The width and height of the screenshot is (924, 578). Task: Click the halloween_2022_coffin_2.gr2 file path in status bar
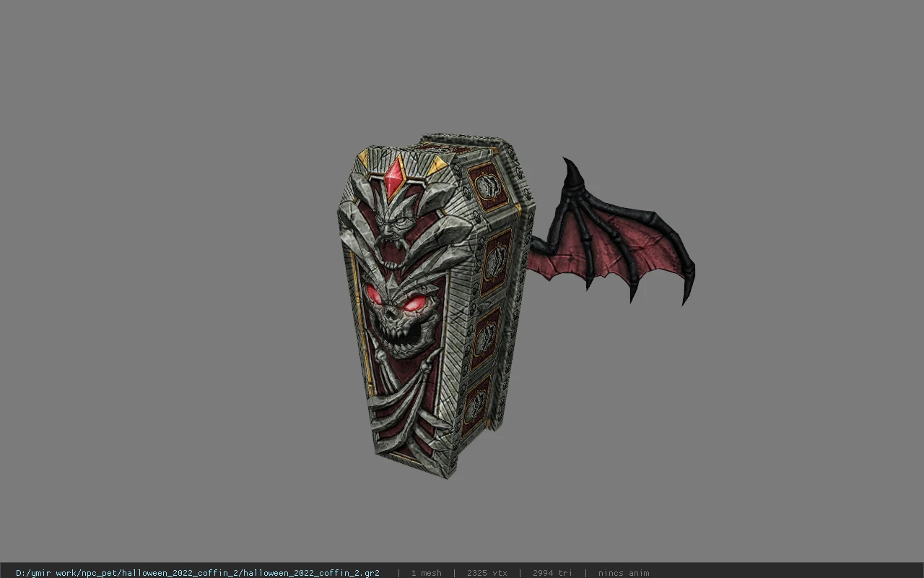pyautogui.click(x=198, y=573)
